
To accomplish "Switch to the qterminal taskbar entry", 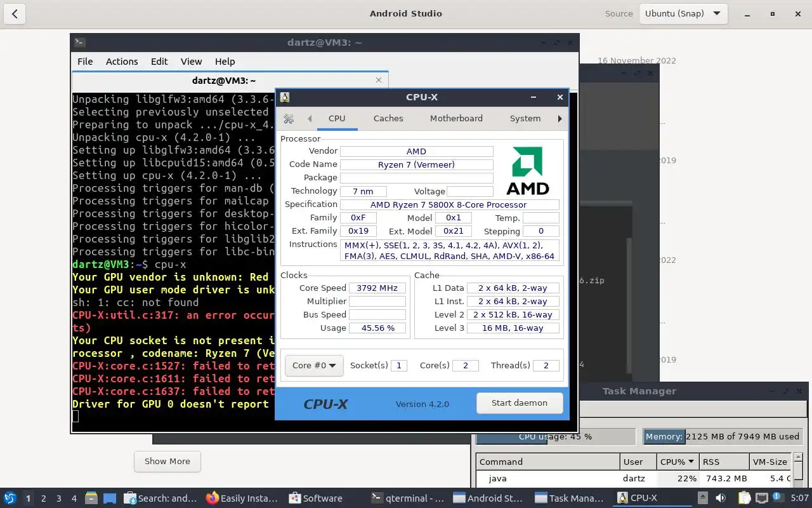I will [x=407, y=498].
